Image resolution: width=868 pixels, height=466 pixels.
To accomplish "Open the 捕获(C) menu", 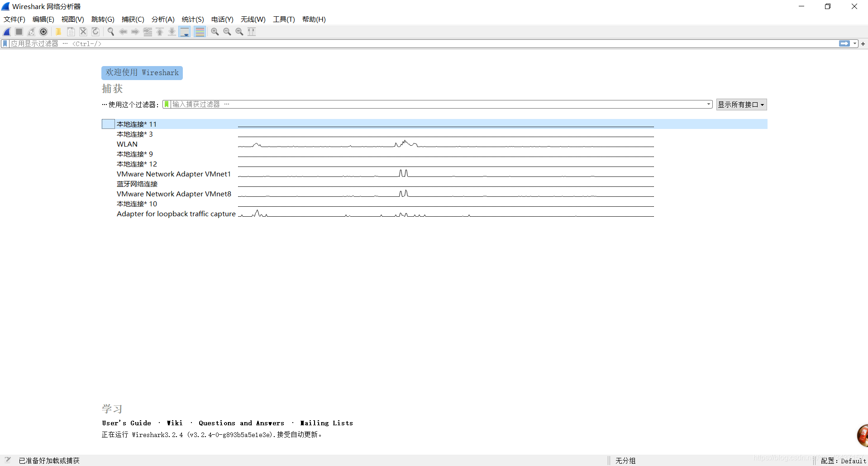I will [x=133, y=19].
